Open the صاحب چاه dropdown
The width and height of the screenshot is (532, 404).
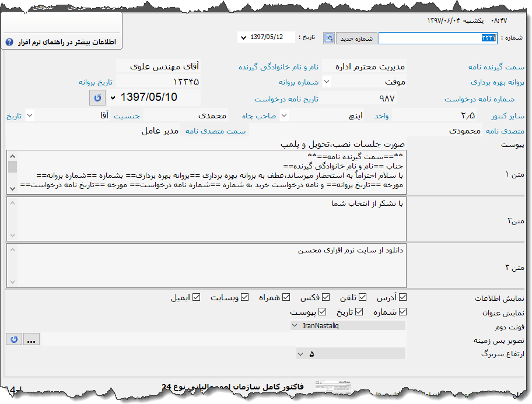(283, 115)
